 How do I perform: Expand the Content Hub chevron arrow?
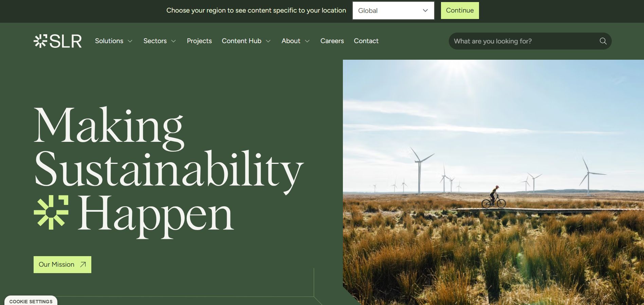(268, 41)
